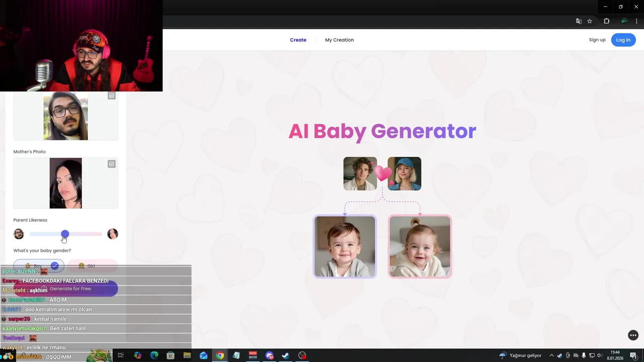Switch to the Create tab

tap(298, 40)
